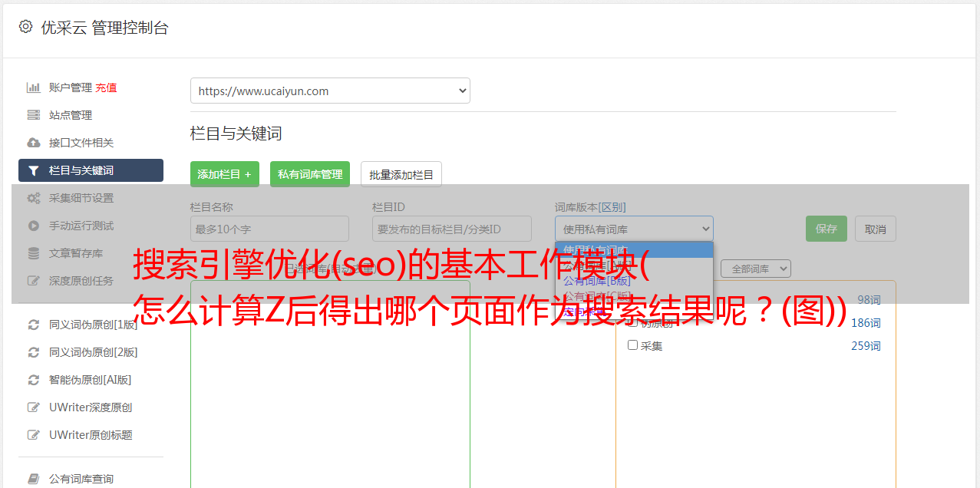The height and width of the screenshot is (488, 980).
Task: Tick the 采集 checkbox
Action: tap(633, 345)
